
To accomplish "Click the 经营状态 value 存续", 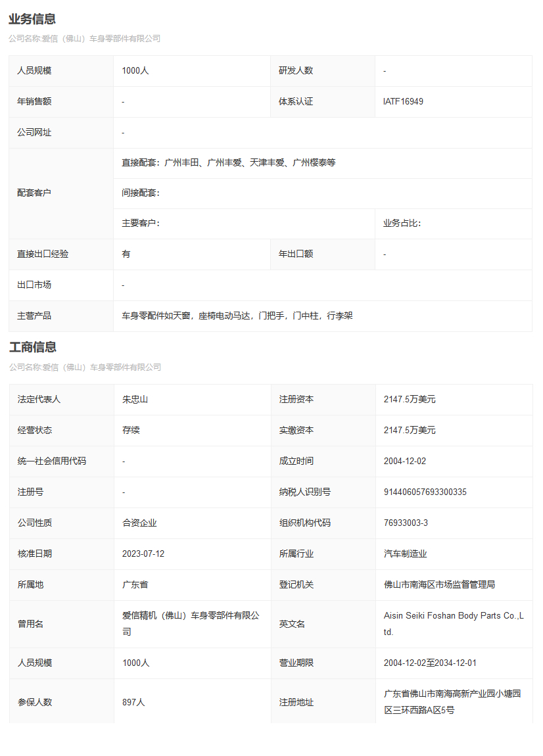I will coord(131,430).
